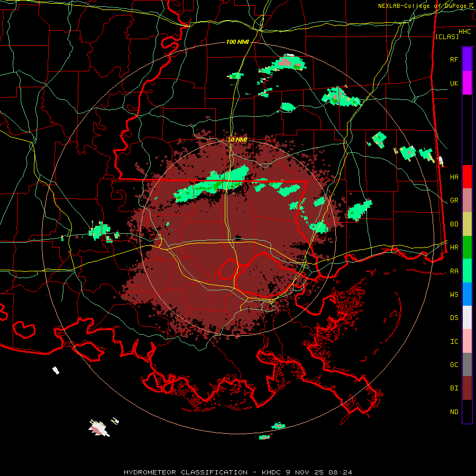
Task: Click the GC gray legend swatch
Action: [x=467, y=364]
